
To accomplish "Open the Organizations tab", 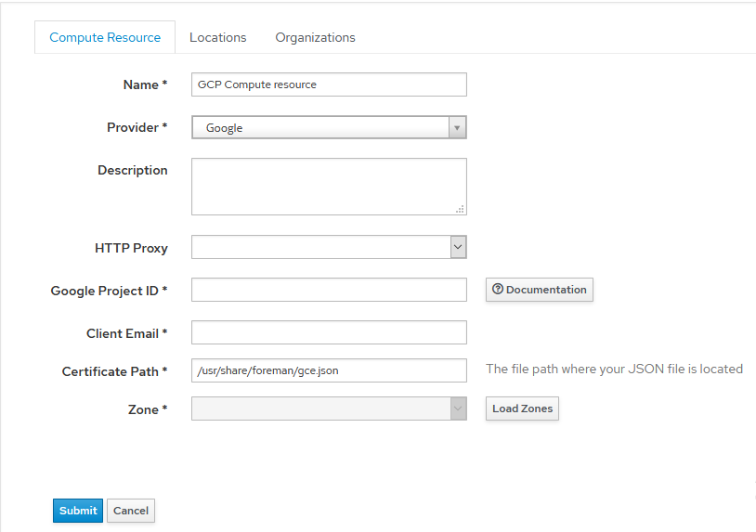I will (316, 37).
